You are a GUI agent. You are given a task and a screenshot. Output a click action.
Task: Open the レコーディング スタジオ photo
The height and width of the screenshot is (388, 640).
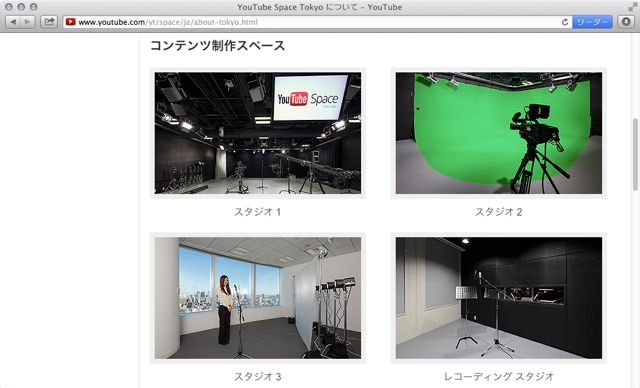click(x=499, y=298)
